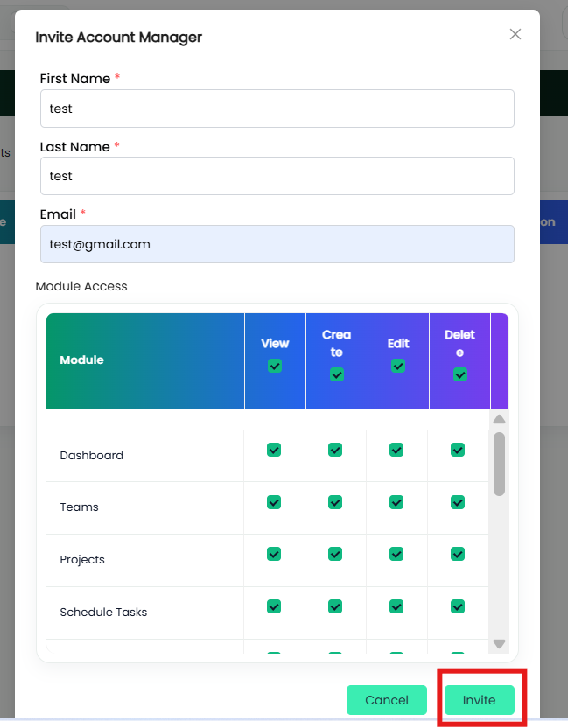Toggle the View column header checkbox
Viewport: 568px width, 728px height.
coord(275,366)
